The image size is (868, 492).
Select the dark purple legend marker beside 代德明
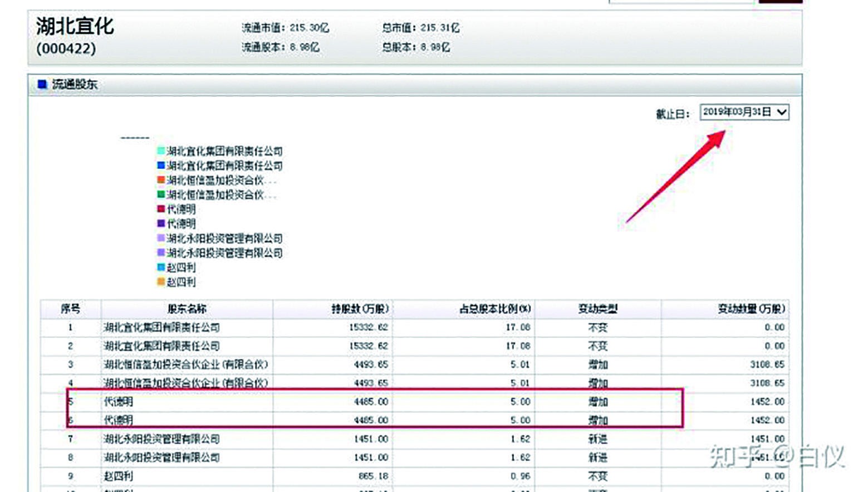pyautogui.click(x=161, y=223)
